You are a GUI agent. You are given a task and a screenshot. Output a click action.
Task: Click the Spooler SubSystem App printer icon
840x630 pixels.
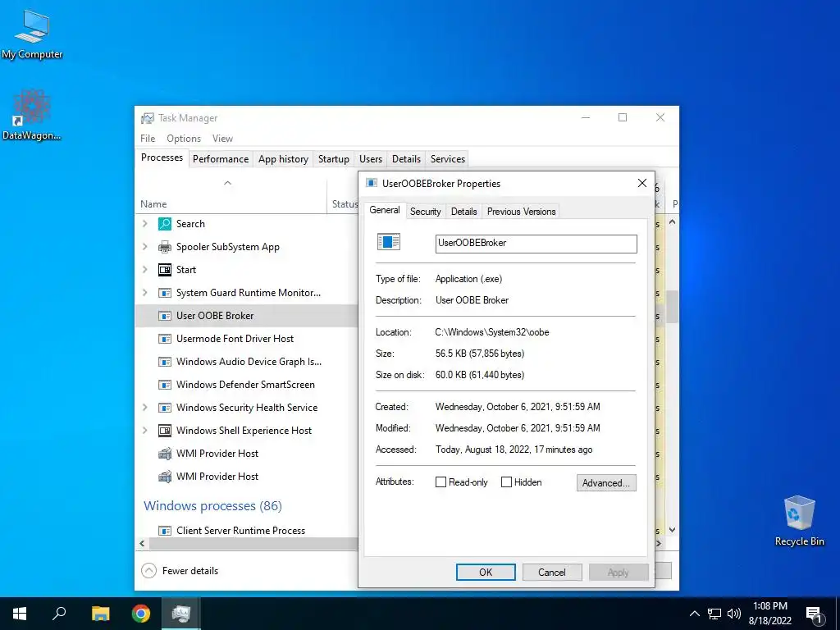(165, 247)
